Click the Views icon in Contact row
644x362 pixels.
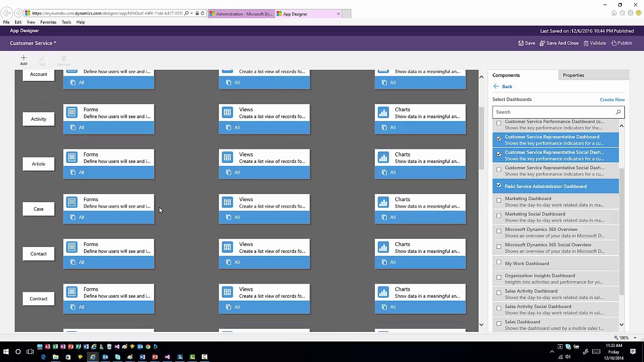click(227, 247)
